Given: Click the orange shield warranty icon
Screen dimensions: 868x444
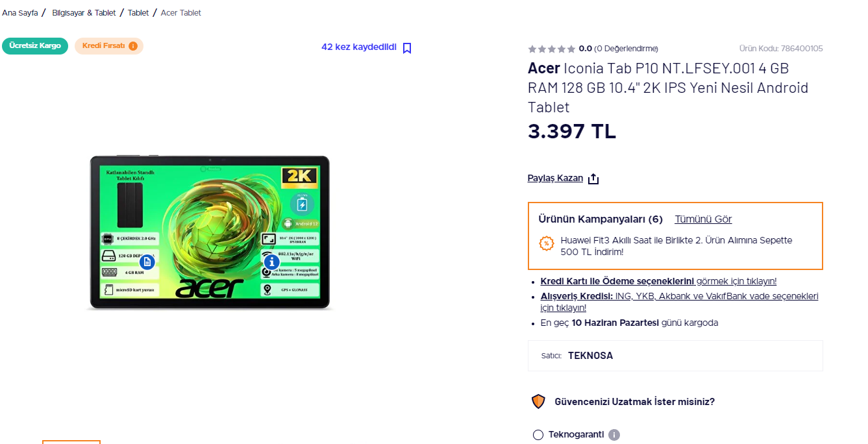Looking at the screenshot, I should coord(538,402).
